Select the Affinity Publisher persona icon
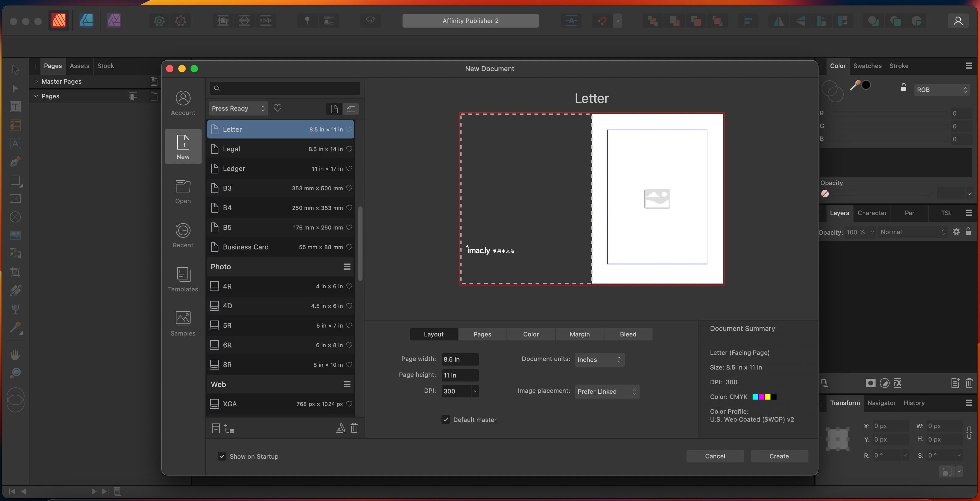 [59, 21]
